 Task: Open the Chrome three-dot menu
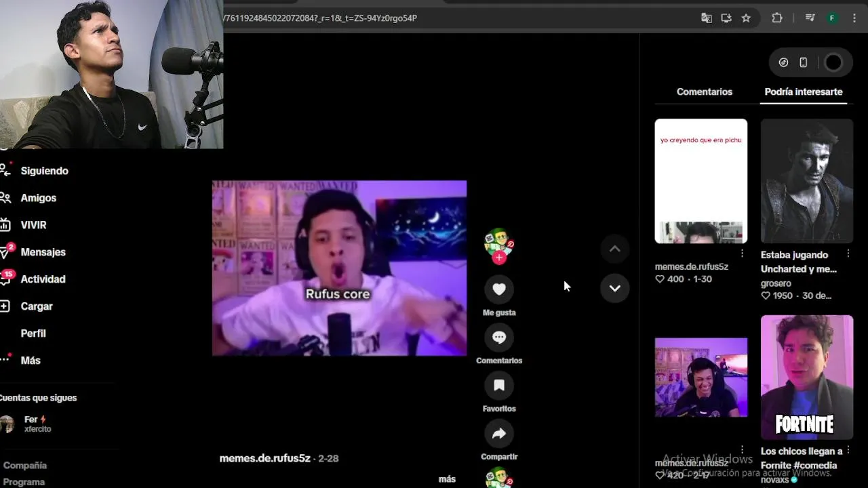click(x=854, y=18)
